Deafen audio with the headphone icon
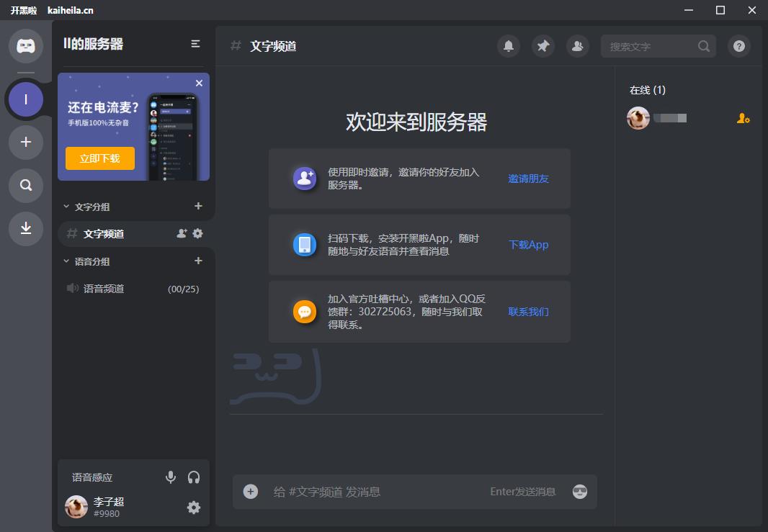 (194, 477)
